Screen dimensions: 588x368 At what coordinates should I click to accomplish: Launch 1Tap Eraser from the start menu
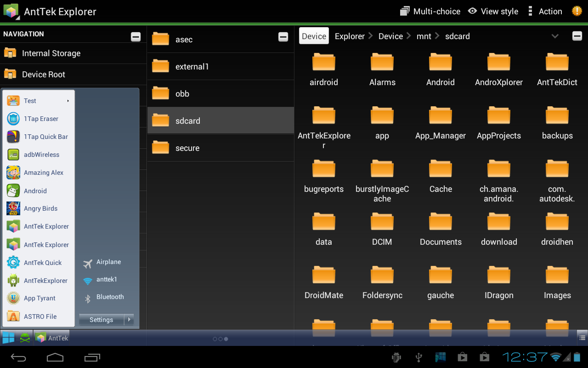tap(39, 119)
